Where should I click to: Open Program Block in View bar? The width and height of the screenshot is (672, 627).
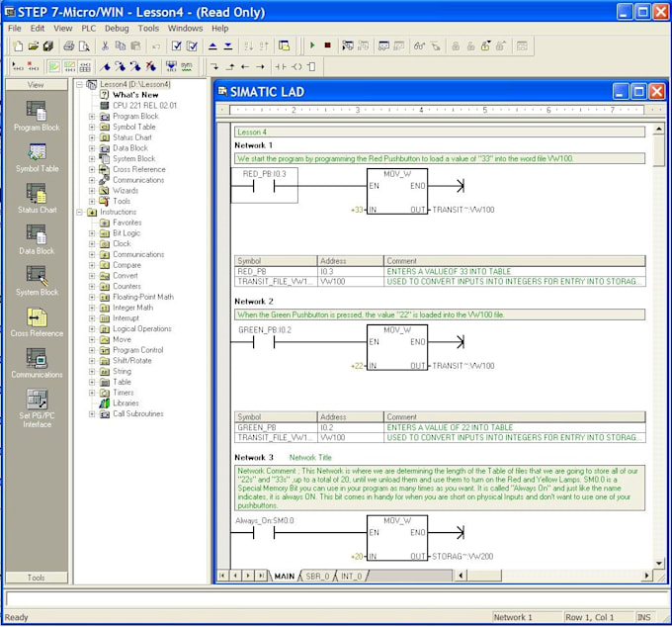36,111
